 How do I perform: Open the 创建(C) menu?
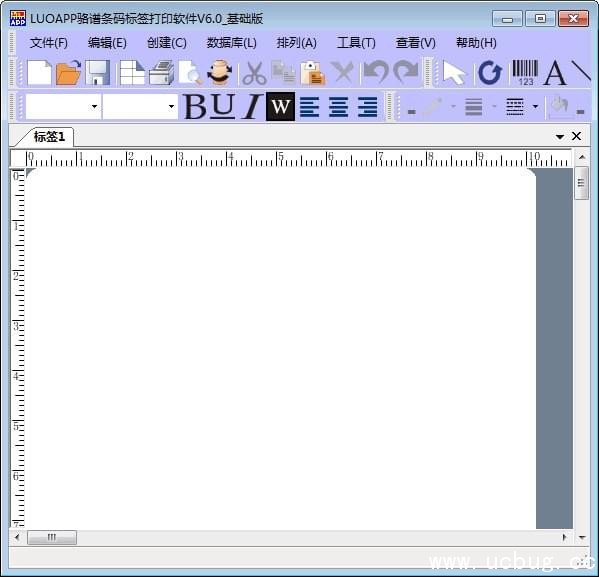[x=167, y=43]
